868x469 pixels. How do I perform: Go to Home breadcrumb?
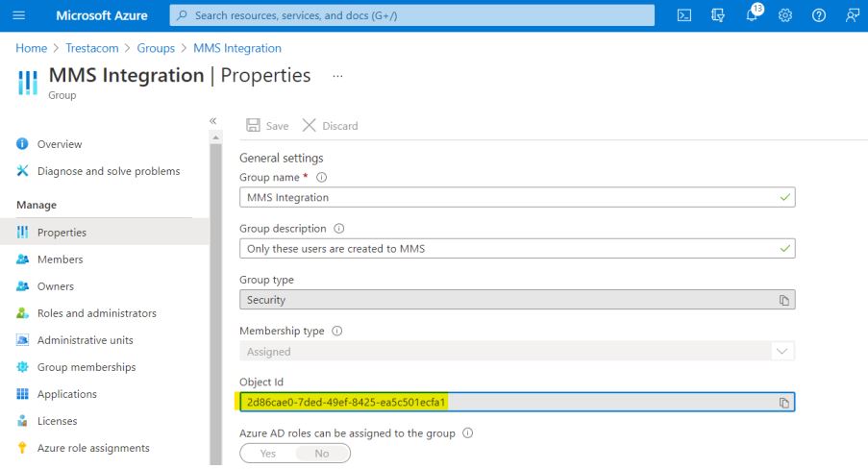coord(31,48)
